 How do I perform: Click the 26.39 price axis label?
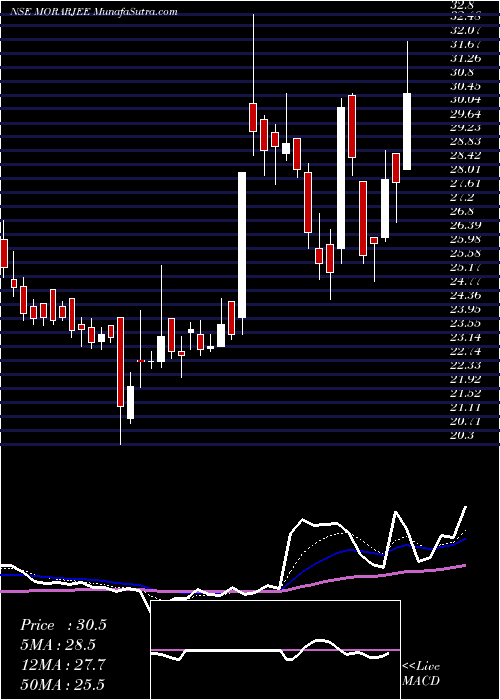click(x=465, y=225)
